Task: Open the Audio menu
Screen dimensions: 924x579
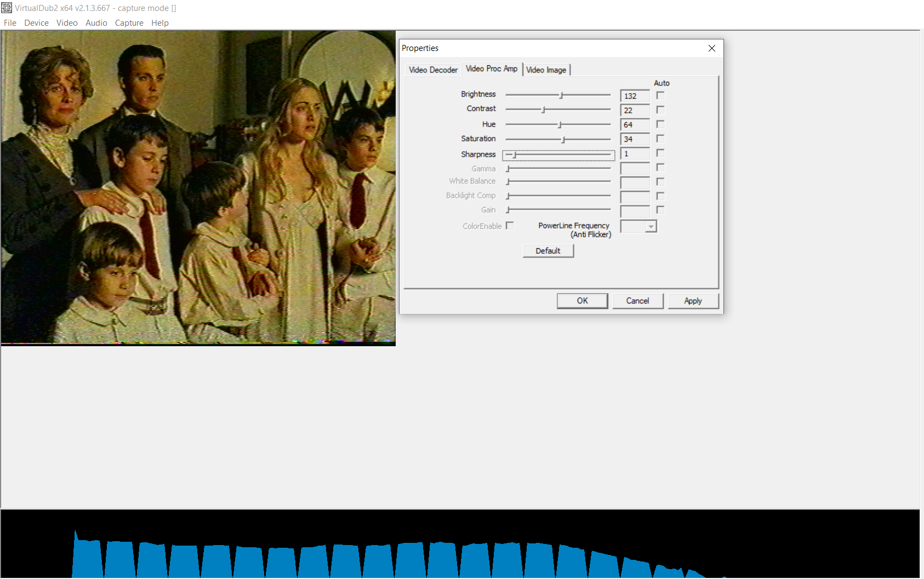Action: pyautogui.click(x=96, y=23)
